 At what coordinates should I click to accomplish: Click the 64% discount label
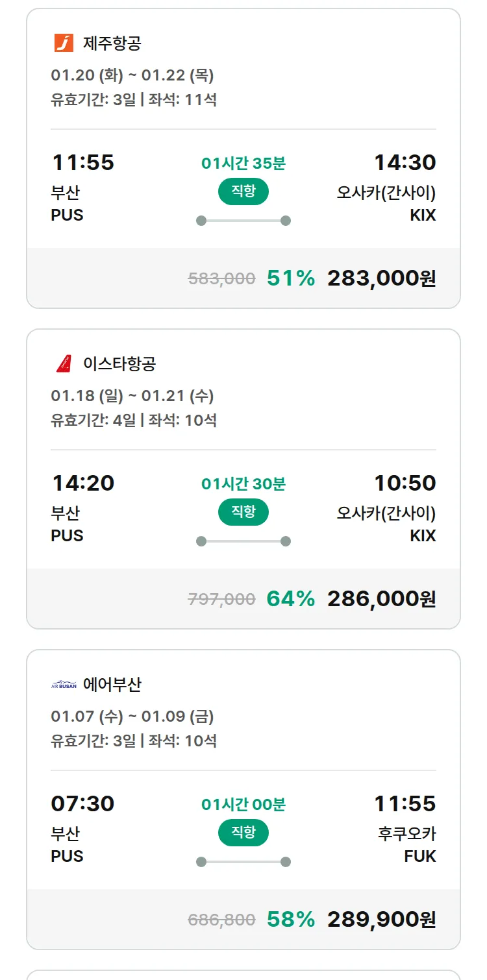[290, 598]
